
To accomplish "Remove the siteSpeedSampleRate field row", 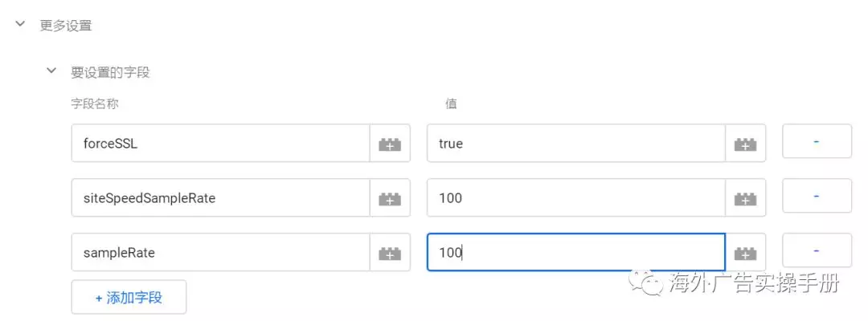I will 816,196.
